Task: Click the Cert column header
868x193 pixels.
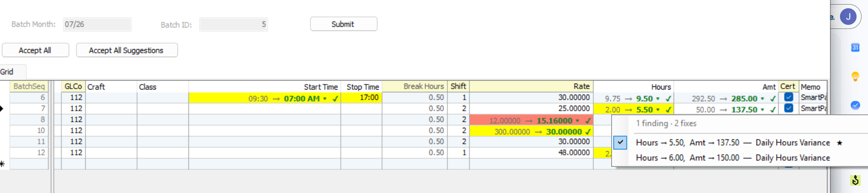Action: tap(788, 86)
